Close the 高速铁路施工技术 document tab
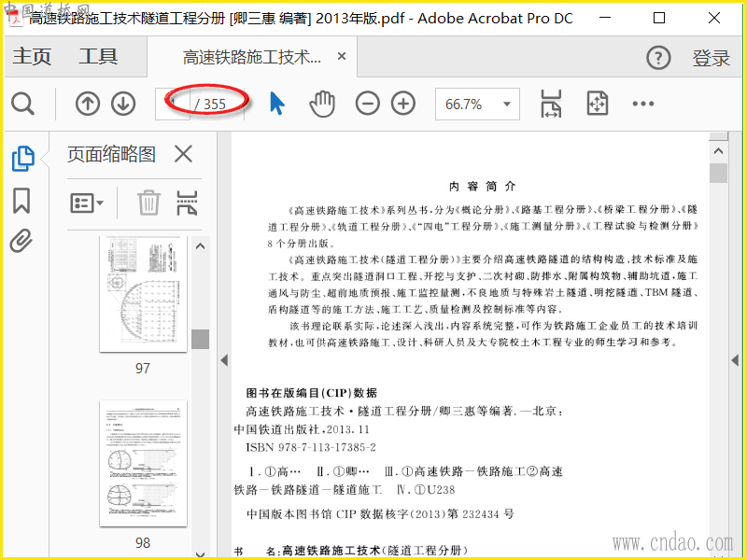747x560 pixels. [x=342, y=56]
